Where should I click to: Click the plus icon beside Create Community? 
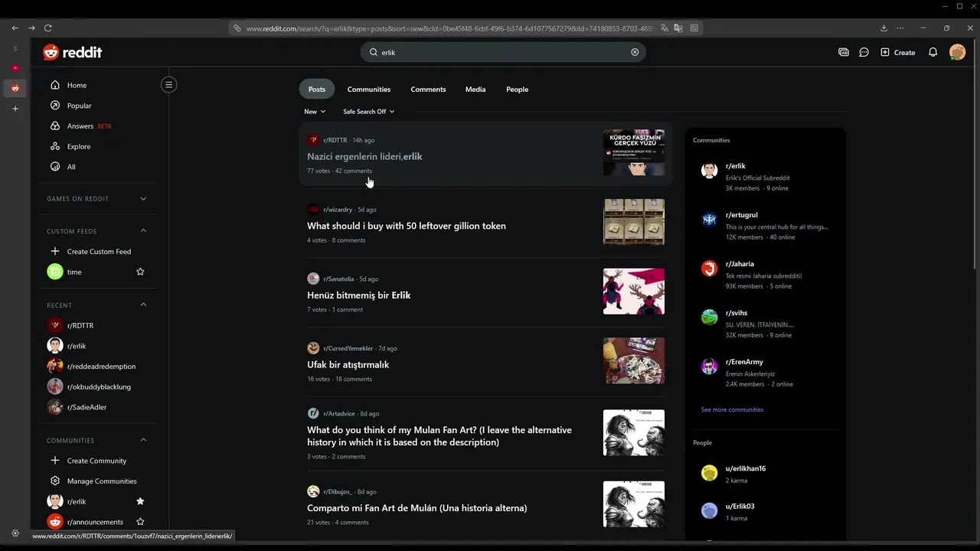tap(54, 461)
